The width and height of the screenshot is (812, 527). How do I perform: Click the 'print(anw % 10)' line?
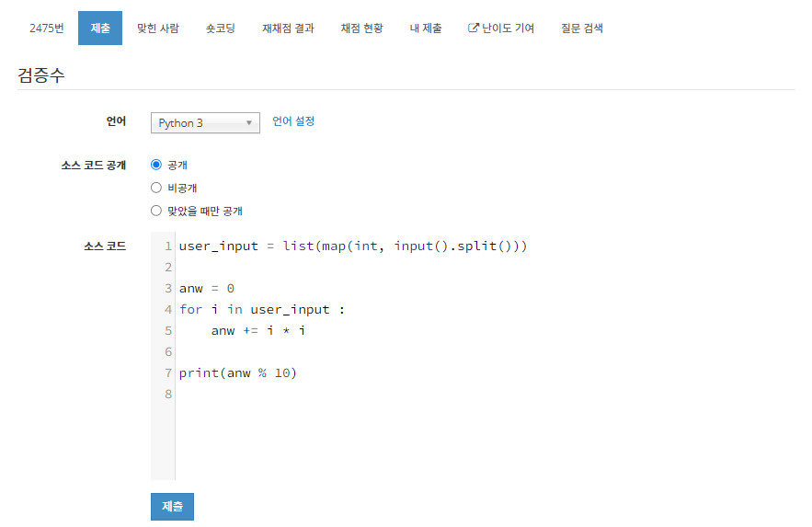click(x=237, y=372)
